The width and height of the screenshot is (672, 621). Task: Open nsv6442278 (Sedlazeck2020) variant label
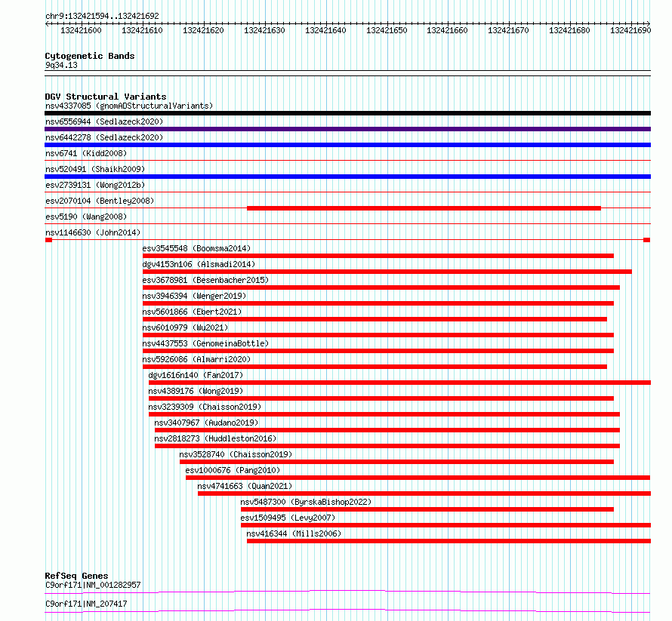(104, 137)
